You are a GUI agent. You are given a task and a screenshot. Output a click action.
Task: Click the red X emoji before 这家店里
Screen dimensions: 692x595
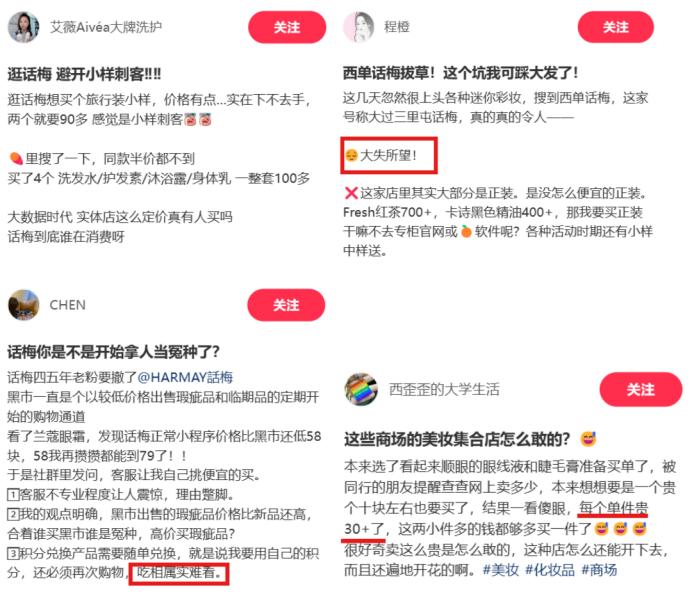click(351, 193)
